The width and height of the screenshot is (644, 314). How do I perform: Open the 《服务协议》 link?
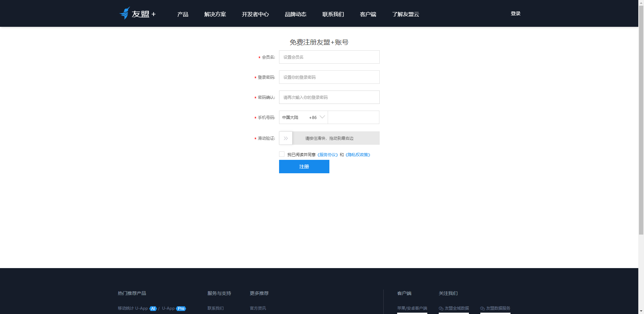(328, 154)
